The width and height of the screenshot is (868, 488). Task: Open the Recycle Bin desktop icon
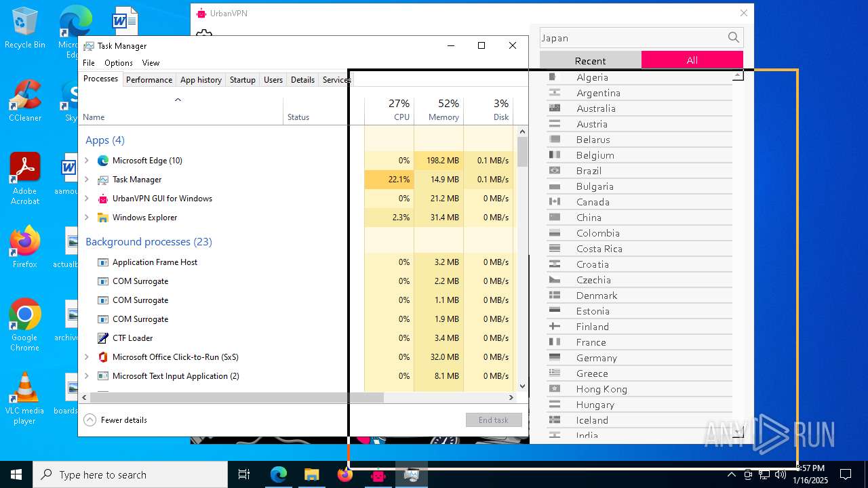24,28
